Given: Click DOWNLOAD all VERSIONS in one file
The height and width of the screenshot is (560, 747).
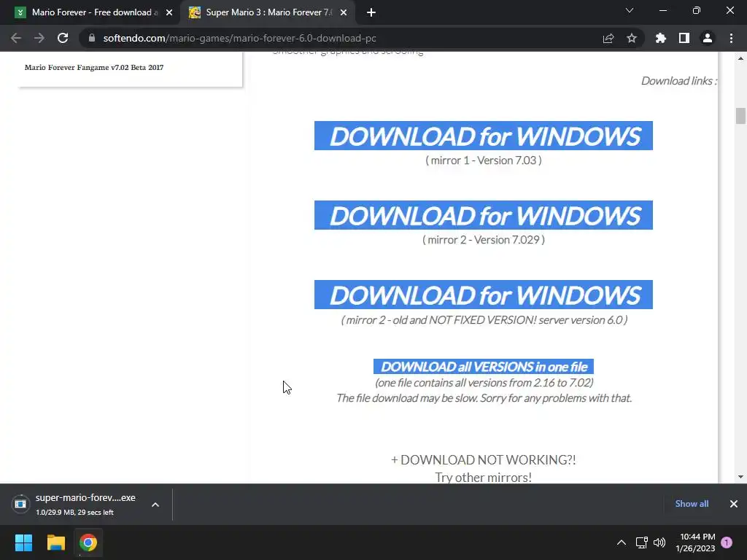Looking at the screenshot, I should click(484, 367).
